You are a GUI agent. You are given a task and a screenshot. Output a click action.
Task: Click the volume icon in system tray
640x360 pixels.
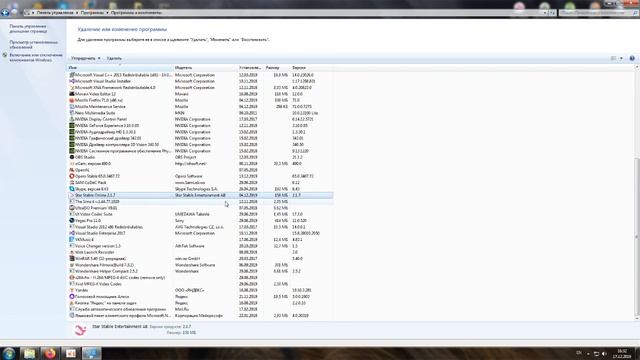(x=604, y=353)
